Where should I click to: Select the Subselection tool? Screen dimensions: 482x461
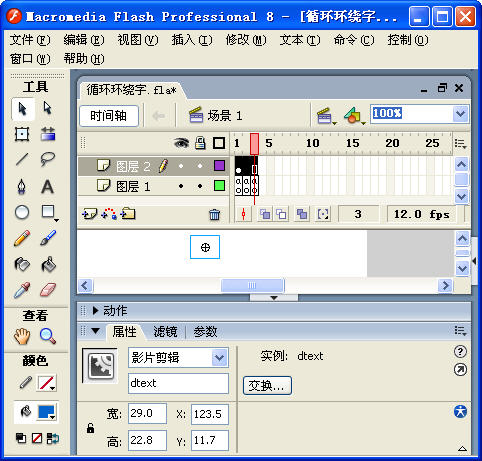pyautogui.click(x=48, y=108)
